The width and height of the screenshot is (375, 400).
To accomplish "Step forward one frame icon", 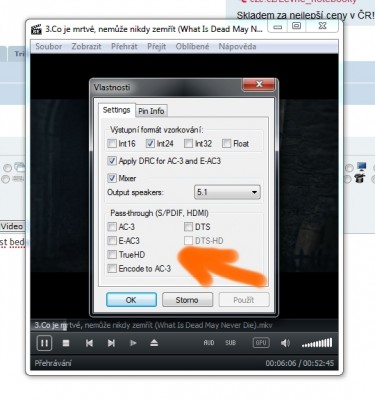I will (133, 343).
